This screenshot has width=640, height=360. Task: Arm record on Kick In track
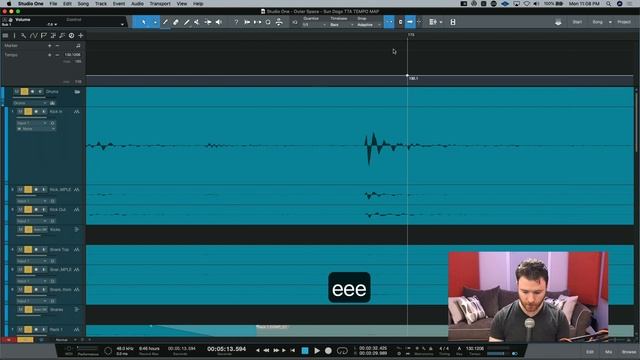pyautogui.click(x=36, y=111)
